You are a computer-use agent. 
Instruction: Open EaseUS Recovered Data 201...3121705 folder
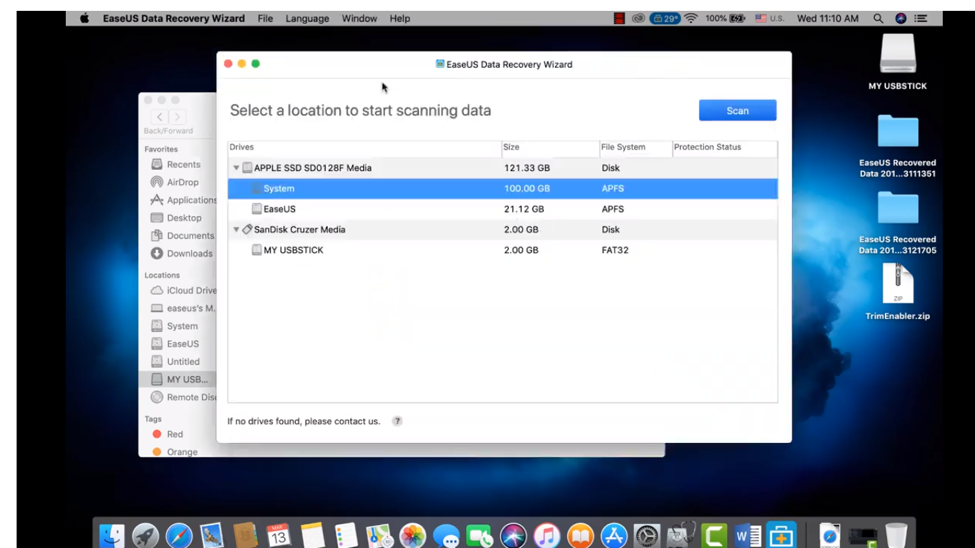898,223
